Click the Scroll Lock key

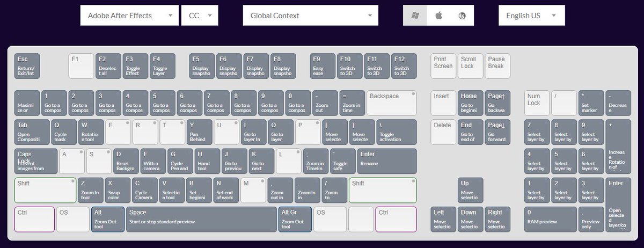[x=471, y=66]
